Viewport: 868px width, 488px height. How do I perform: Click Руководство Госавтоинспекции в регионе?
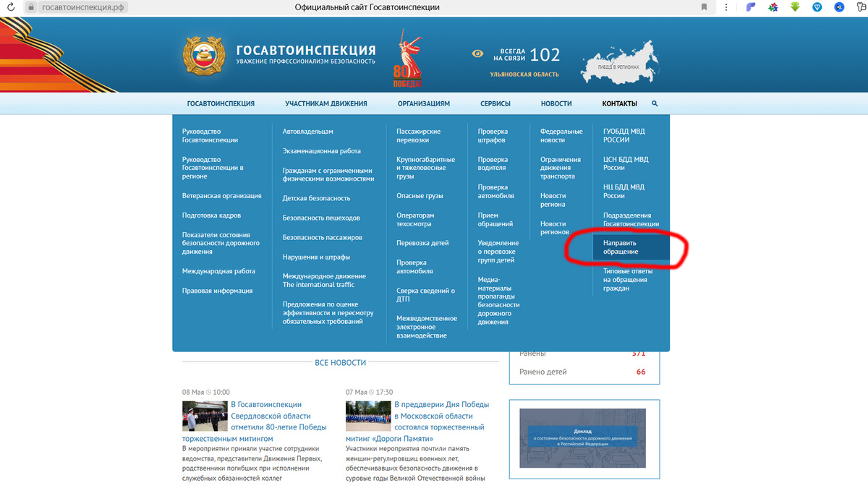pos(213,168)
